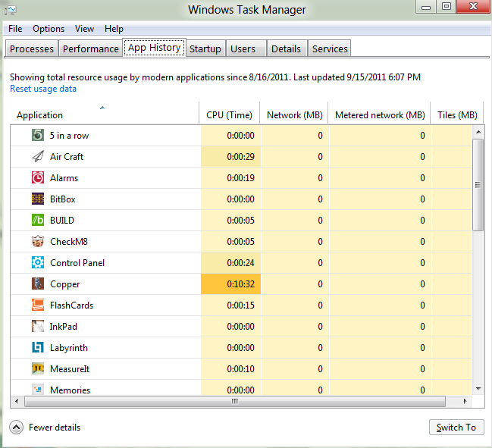Select the FlashCards orange icon
Viewport: 492px width, 448px height.
pyautogui.click(x=38, y=305)
